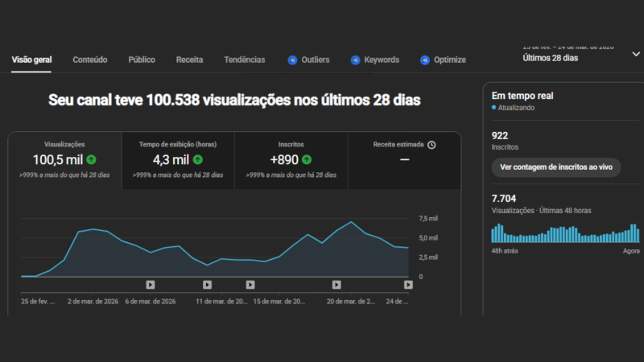Open the Público tab
Viewport: 644px width, 362px height.
pos(142,60)
